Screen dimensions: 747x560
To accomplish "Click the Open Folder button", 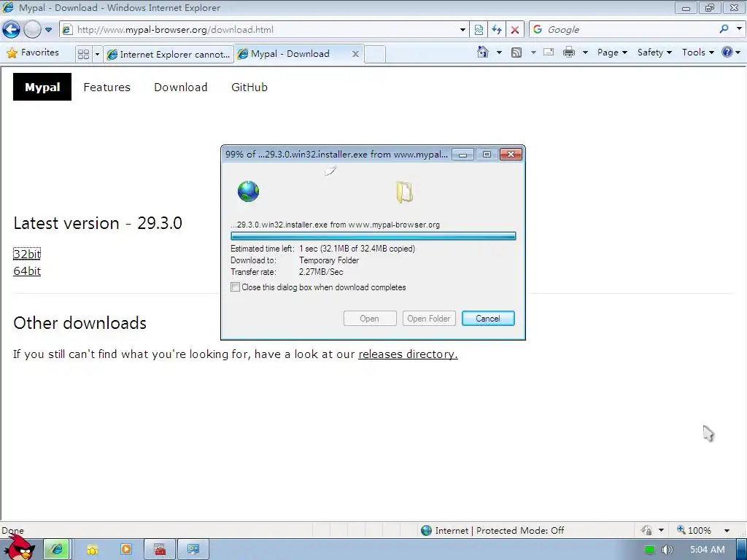I will [x=429, y=319].
